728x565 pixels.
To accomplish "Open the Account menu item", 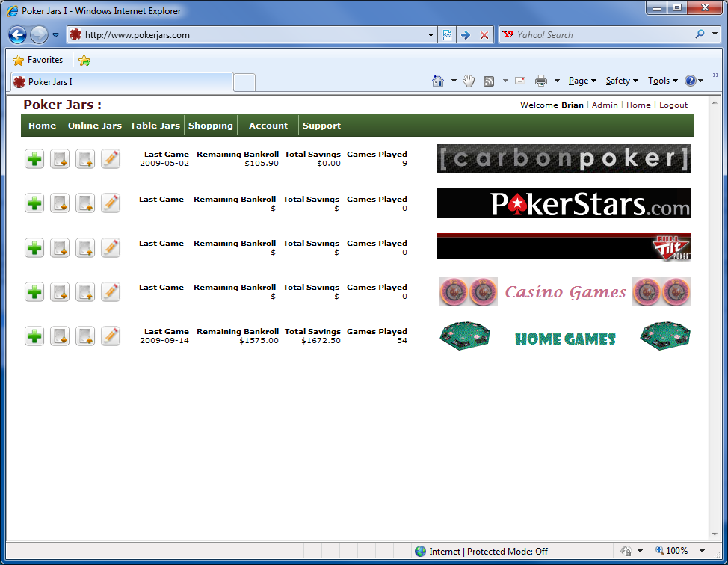I will [x=268, y=126].
